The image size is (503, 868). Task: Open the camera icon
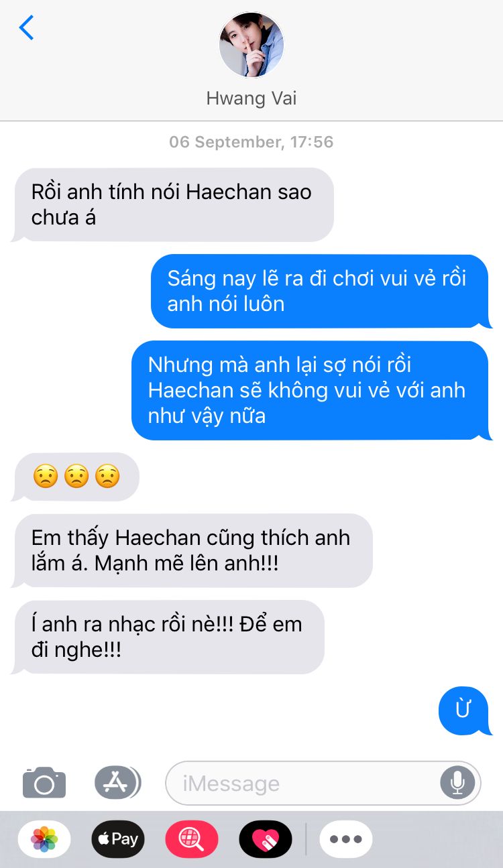(44, 782)
